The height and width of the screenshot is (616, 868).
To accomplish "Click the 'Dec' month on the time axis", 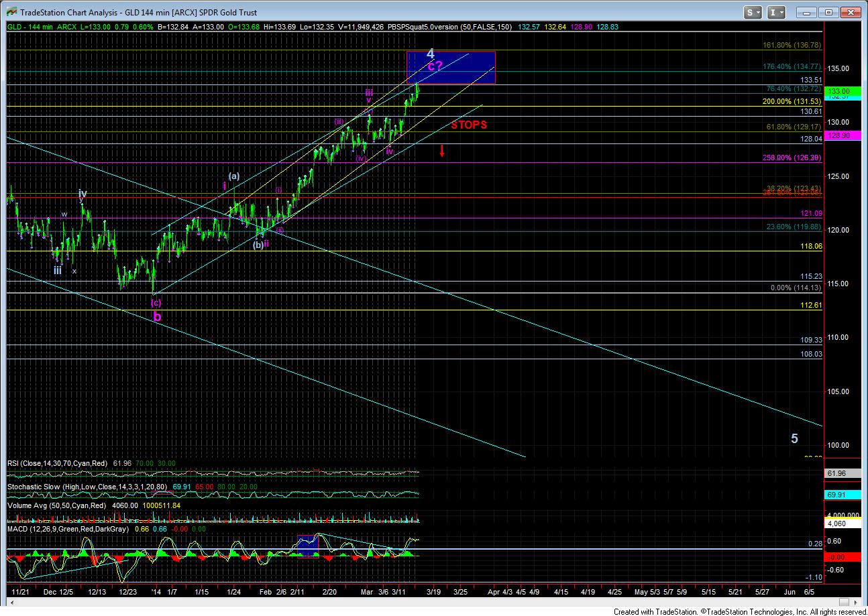I will 50,592.
